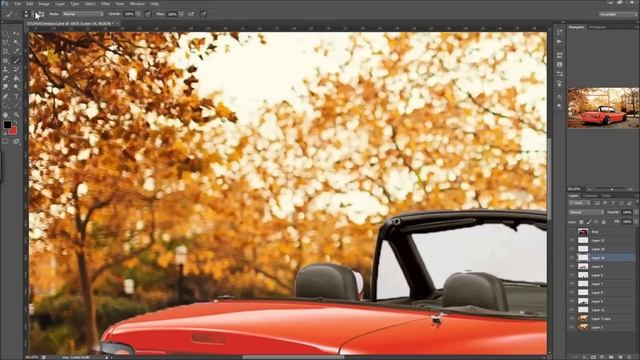Open the Essentials workspace dropdown

pos(617,14)
